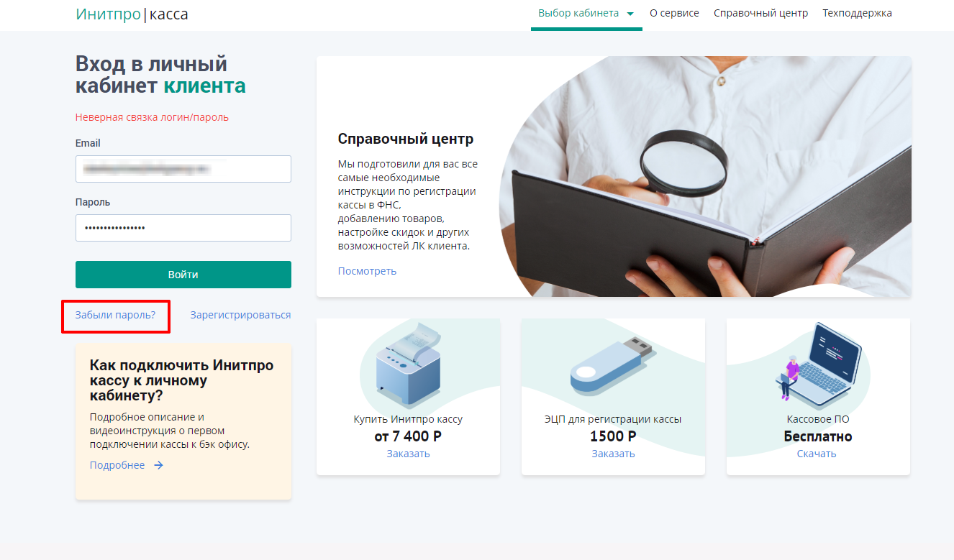
Task: Click the Забыли пароль? link
Action: pos(115,315)
